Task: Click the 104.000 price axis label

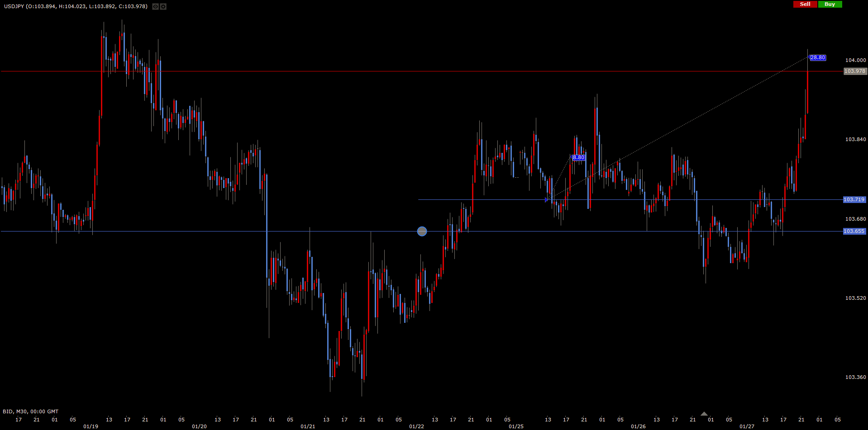Action: tap(855, 60)
